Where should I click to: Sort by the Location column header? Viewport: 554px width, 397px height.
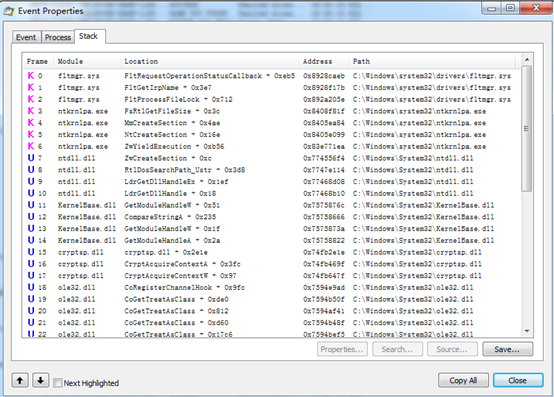209,61
